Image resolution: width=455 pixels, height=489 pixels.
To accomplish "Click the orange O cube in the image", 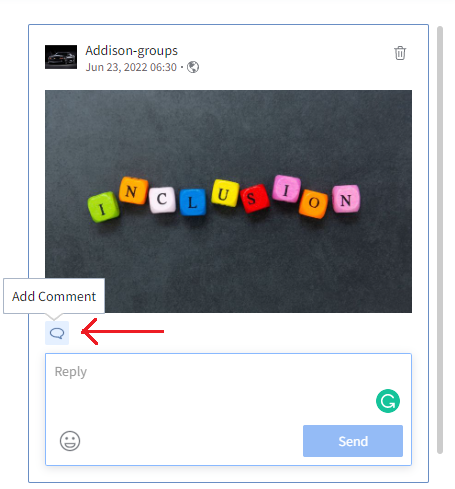I will [313, 204].
